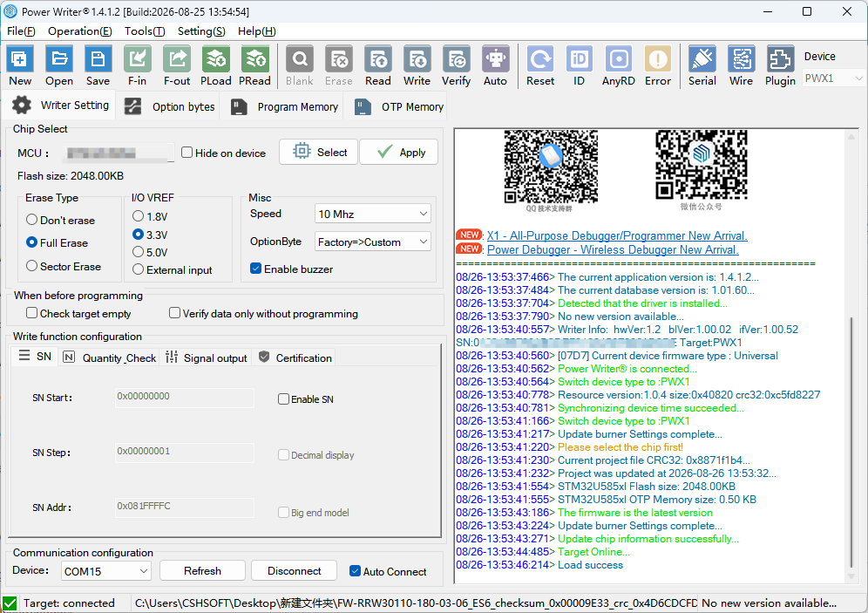
Task: Run Blank check from toolbar
Action: pos(300,65)
